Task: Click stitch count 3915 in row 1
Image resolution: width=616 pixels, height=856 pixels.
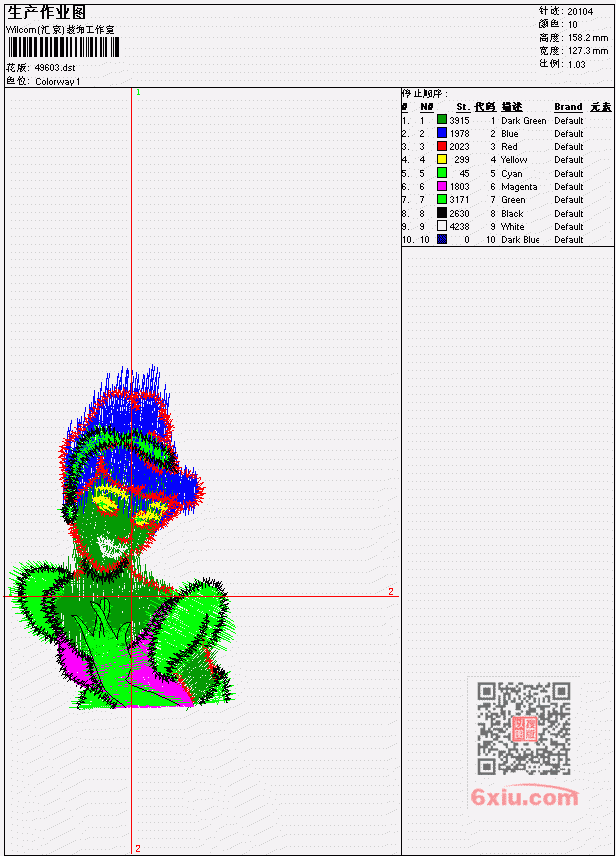Action: [x=459, y=120]
